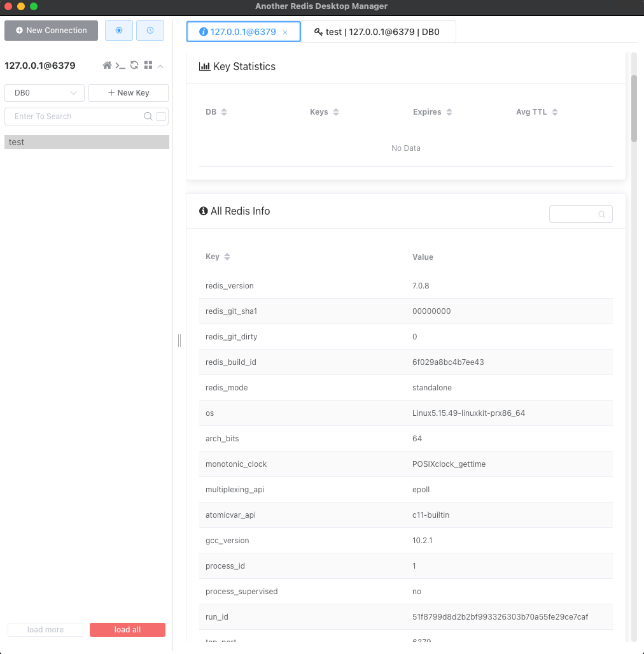Select the multiplexing_api value epoll
The image size is (644, 654).
[x=421, y=490]
